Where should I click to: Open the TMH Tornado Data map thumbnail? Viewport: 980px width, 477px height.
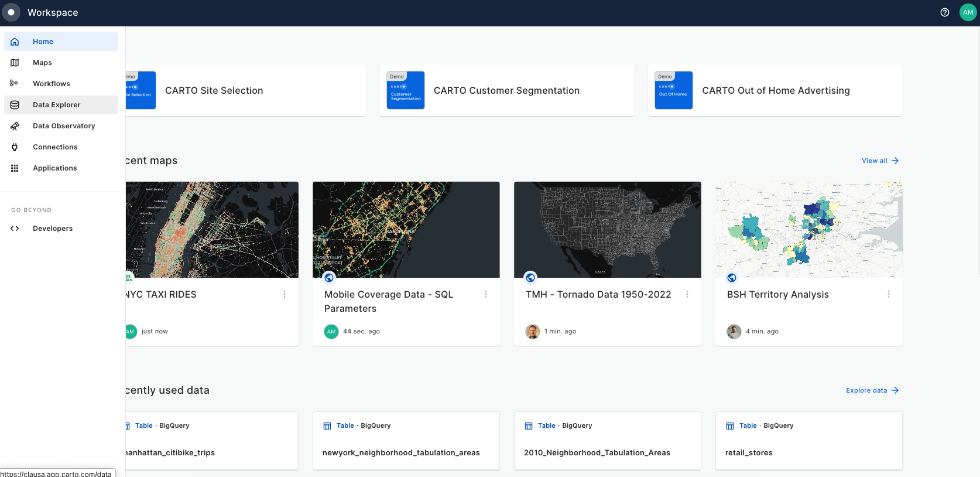[x=607, y=230]
